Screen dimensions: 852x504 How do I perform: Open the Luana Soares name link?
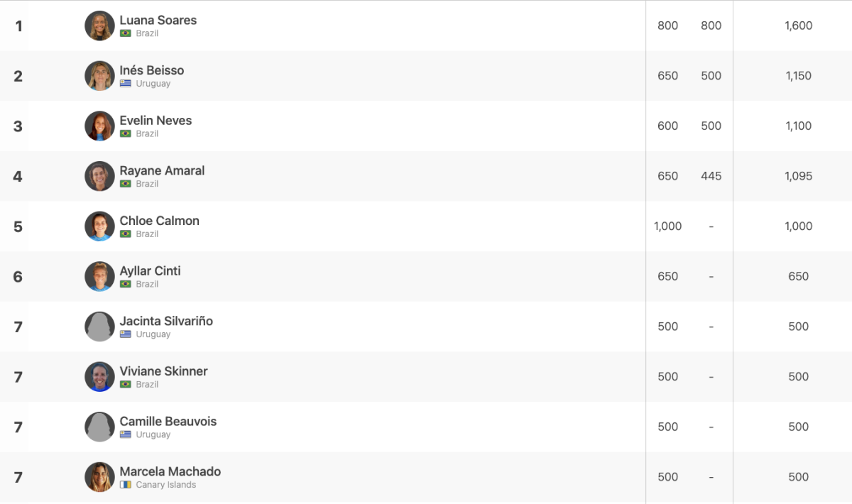[x=158, y=20]
